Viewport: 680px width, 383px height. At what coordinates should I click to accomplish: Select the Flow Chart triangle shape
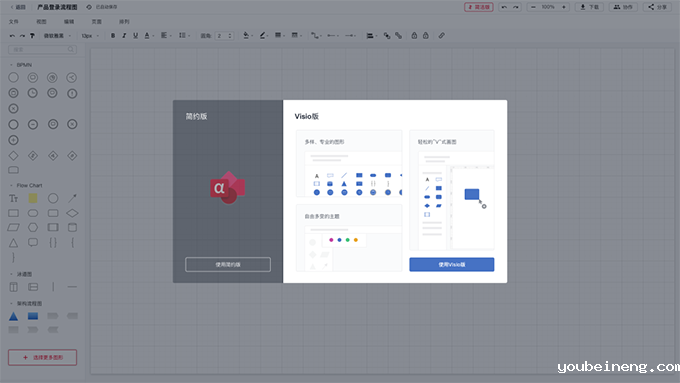13,242
